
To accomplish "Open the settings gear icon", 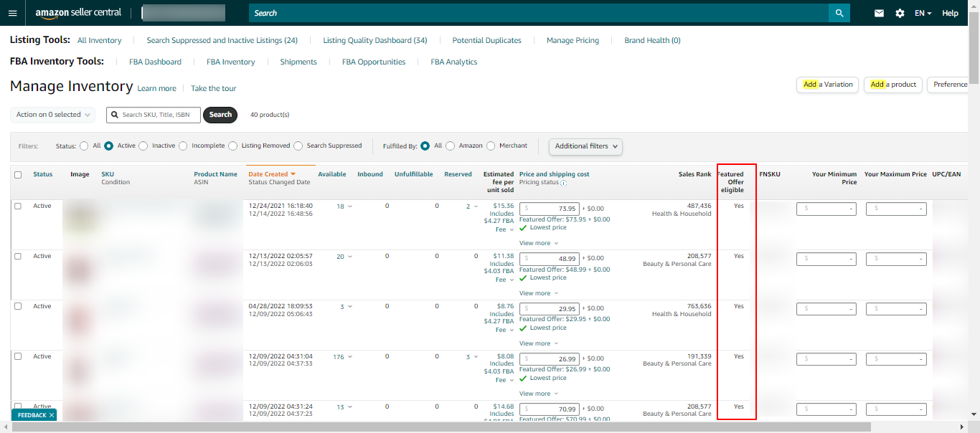I will [x=900, y=13].
